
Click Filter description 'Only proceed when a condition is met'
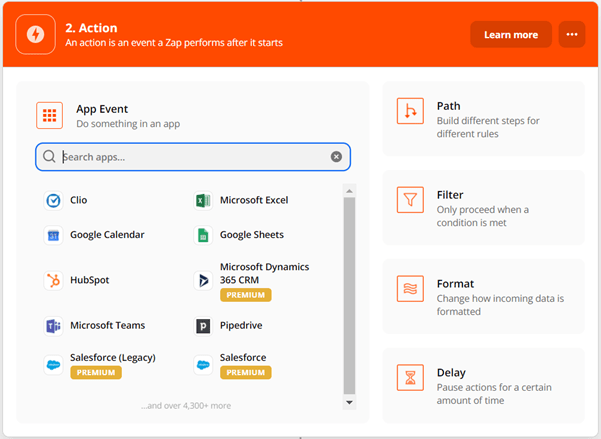pyautogui.click(x=483, y=216)
